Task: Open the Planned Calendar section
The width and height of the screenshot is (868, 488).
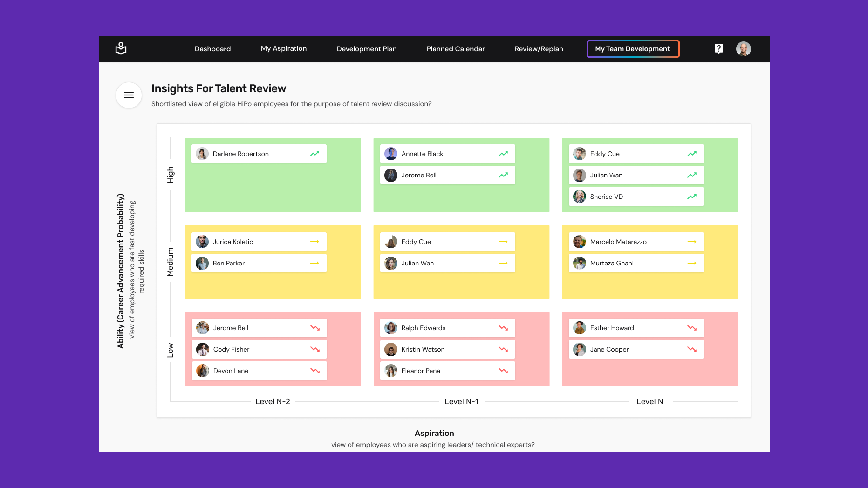Action: 455,48
